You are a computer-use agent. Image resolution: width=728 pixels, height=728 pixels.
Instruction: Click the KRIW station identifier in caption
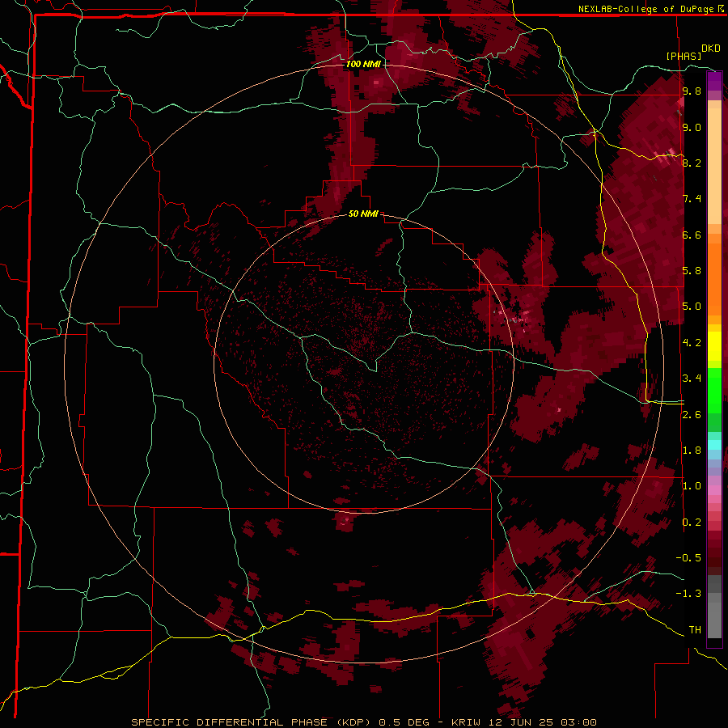pyautogui.click(x=467, y=722)
